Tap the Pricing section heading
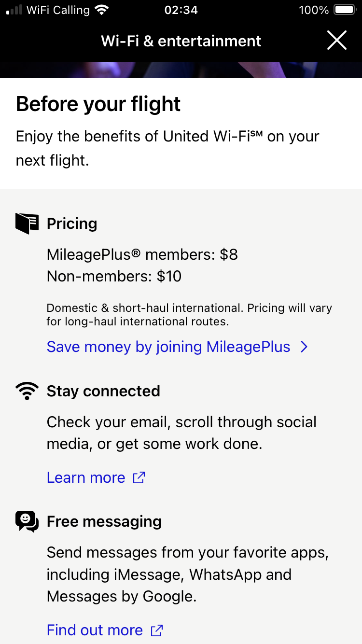 click(x=72, y=224)
